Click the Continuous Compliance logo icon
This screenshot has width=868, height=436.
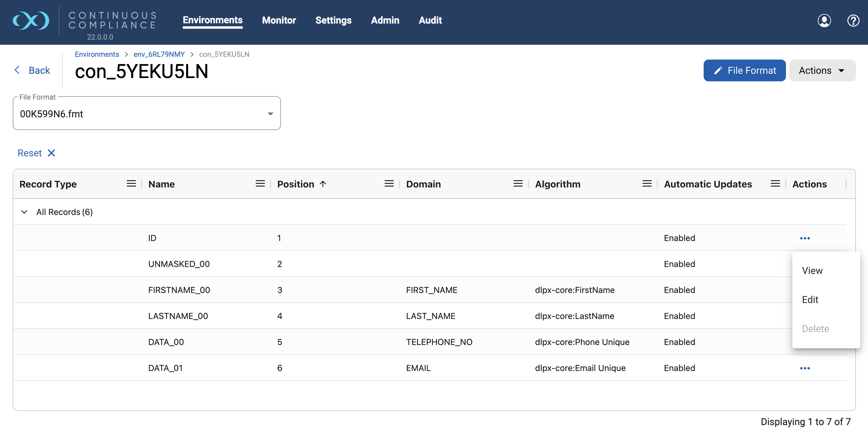click(x=31, y=21)
